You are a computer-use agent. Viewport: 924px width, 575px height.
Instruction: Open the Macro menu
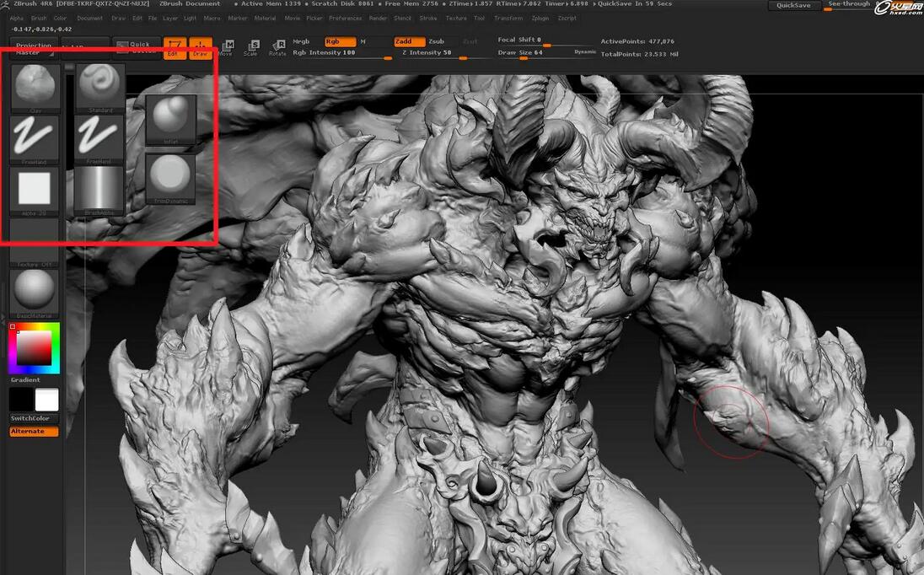click(x=212, y=19)
